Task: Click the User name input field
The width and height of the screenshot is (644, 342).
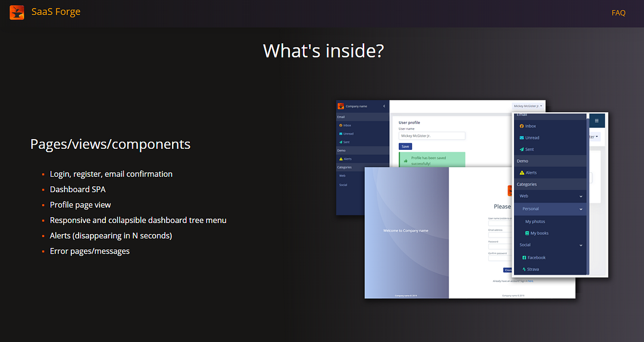Action: [431, 136]
